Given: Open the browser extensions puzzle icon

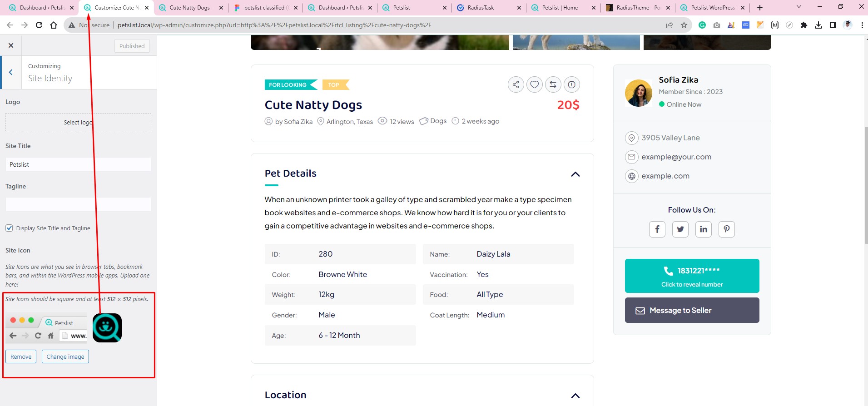Looking at the screenshot, I should (804, 25).
